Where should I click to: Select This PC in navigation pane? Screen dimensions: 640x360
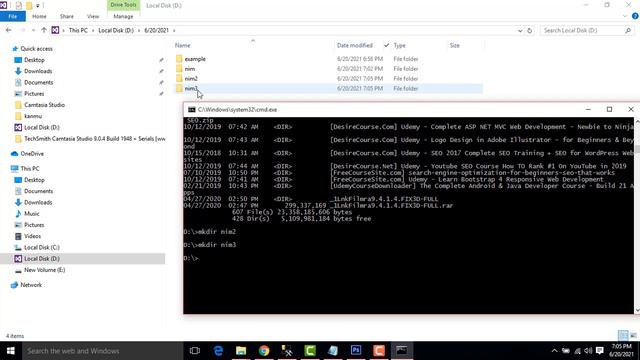30,168
